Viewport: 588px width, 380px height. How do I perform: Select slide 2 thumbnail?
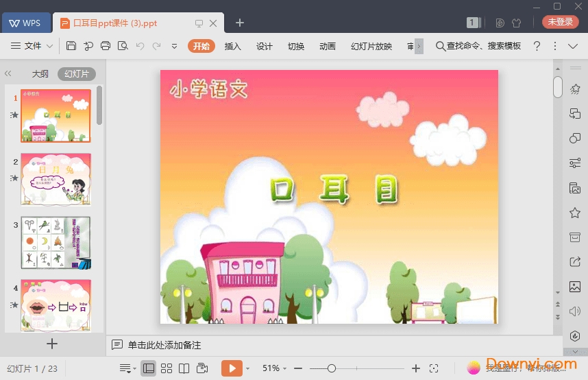coord(56,179)
